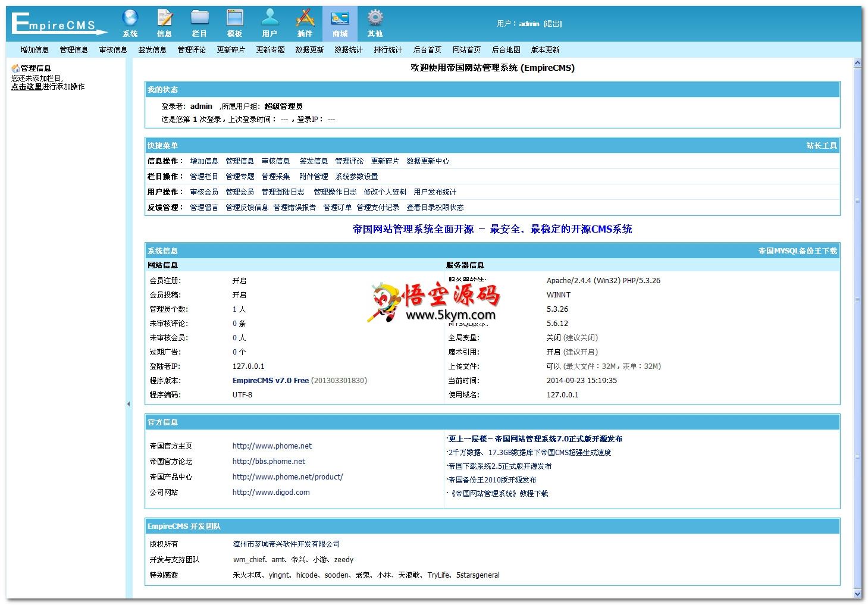Click 系统参数设置 in the quick menu
This screenshot has height=605, width=868.
356,177
